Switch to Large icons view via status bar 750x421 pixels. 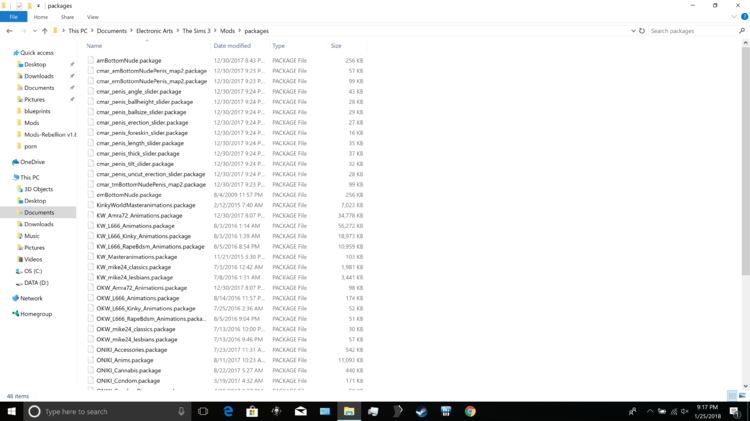[742, 396]
